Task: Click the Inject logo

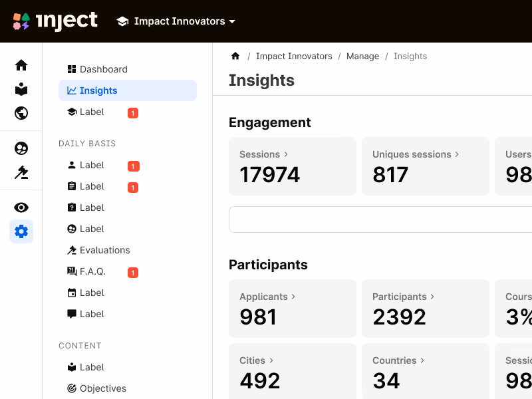Action: (55, 21)
